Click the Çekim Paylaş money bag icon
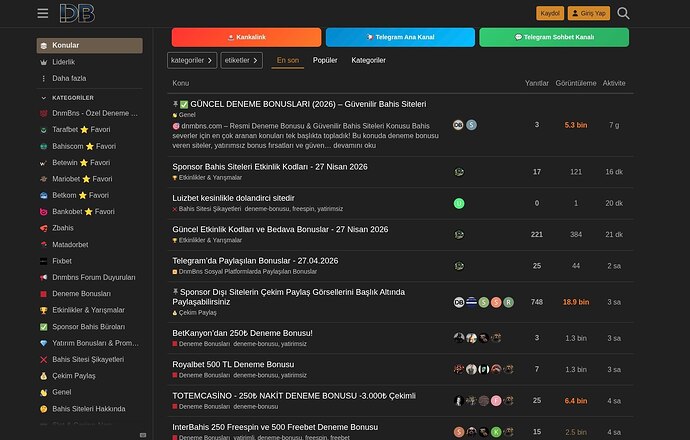The image size is (690, 440). coord(44,376)
